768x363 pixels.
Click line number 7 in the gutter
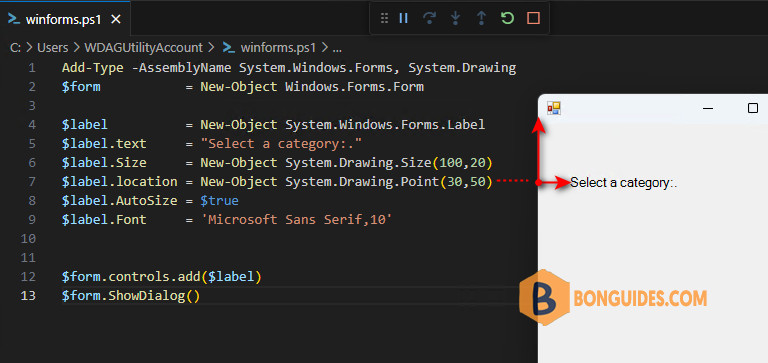pos(32,182)
